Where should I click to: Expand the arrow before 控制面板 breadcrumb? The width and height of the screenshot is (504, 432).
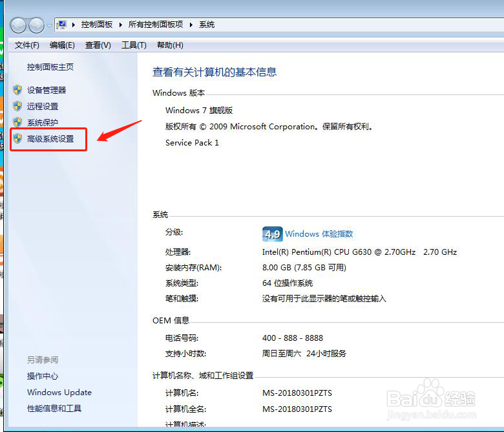[x=74, y=25]
